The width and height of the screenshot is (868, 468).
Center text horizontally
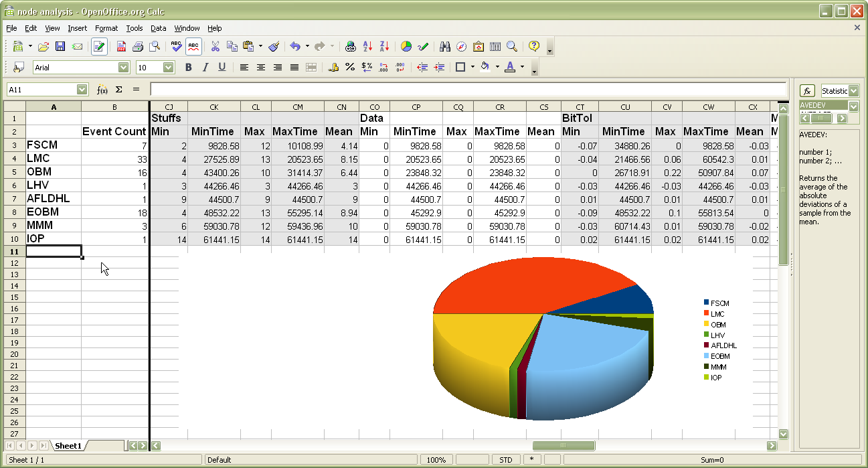point(261,67)
